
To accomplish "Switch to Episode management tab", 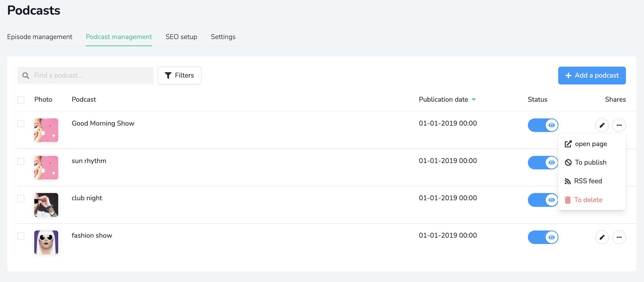I will click(x=40, y=37).
